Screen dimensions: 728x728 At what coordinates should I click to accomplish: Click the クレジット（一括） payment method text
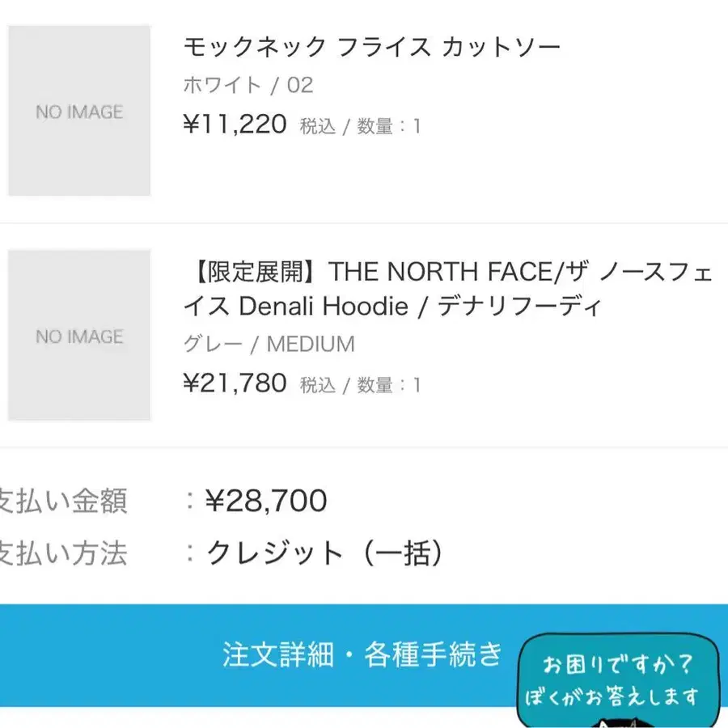click(x=325, y=553)
